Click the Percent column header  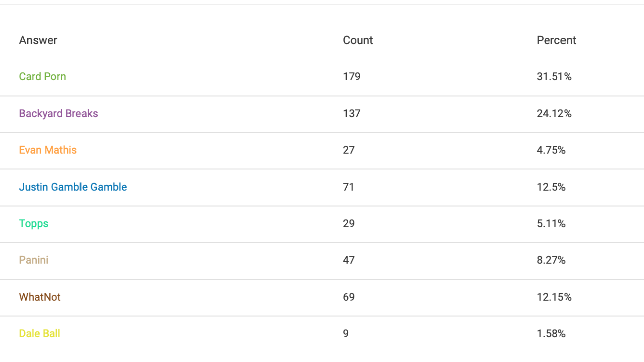coord(556,40)
